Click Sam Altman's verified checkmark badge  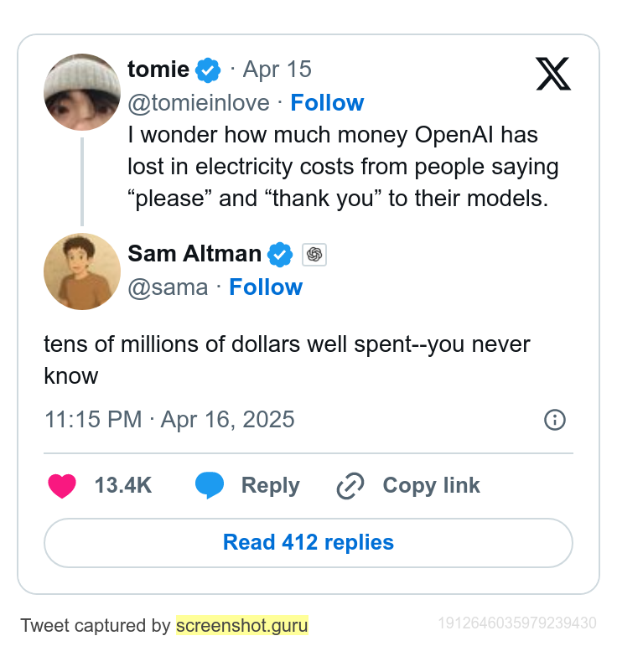click(x=280, y=254)
